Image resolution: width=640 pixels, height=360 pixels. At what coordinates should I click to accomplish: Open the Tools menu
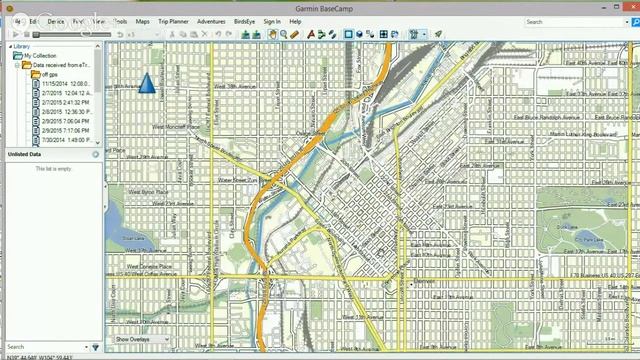(120, 22)
